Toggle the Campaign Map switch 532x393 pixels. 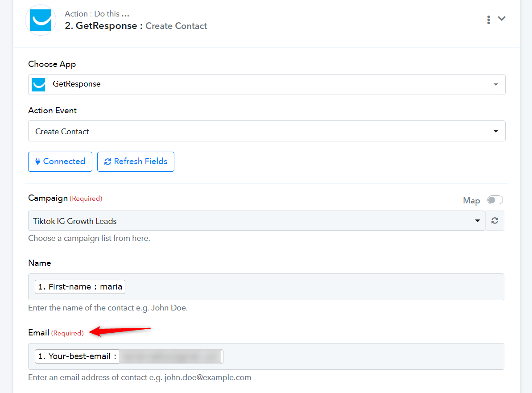click(x=495, y=200)
